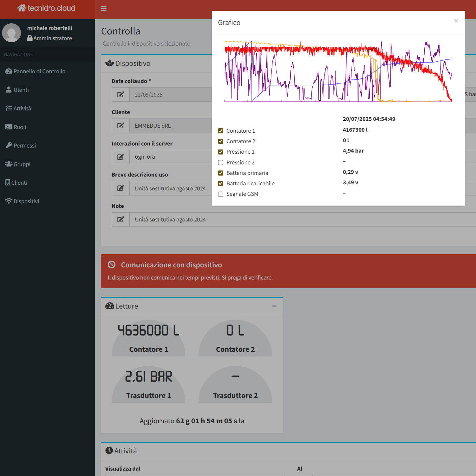Go to Clienti in navigation
Screen dimensions: 476x476
click(19, 183)
